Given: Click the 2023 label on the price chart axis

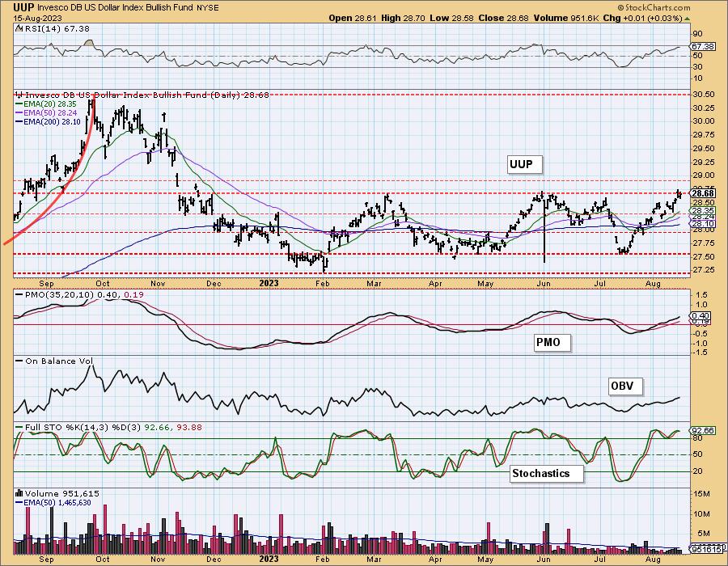Looking at the screenshot, I should (269, 284).
